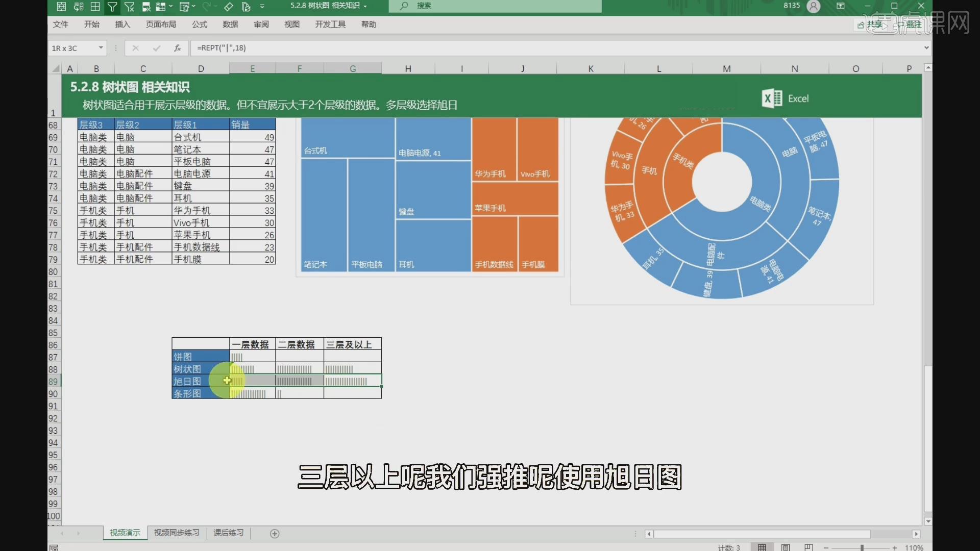Click the 帮助 menu item
The height and width of the screenshot is (551, 980).
(369, 24)
